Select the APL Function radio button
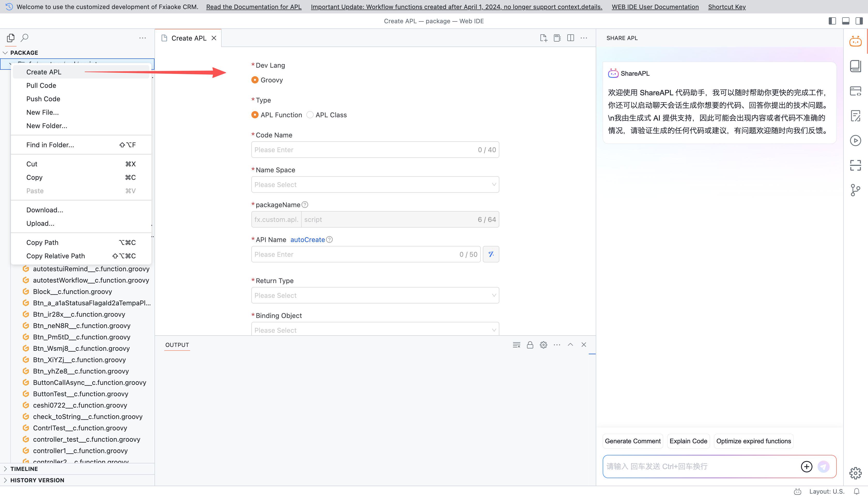 (x=255, y=115)
